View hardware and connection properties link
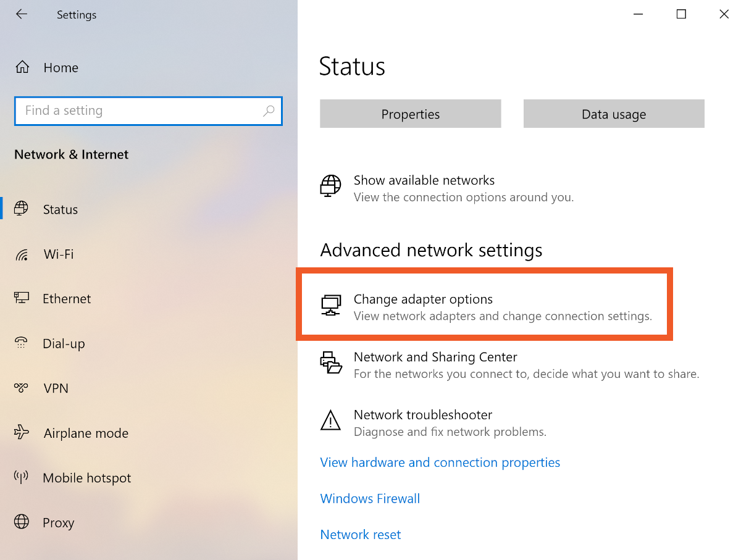 440,462
